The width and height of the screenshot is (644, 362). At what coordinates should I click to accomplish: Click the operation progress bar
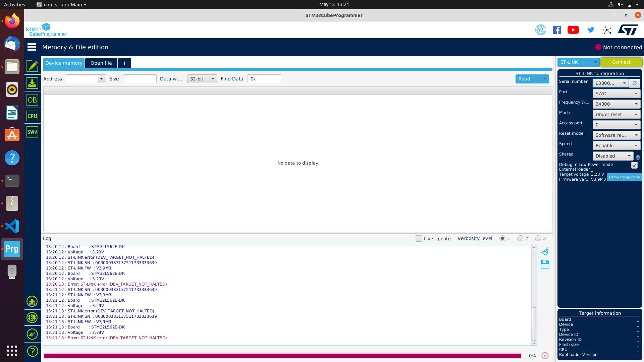pos(282,356)
